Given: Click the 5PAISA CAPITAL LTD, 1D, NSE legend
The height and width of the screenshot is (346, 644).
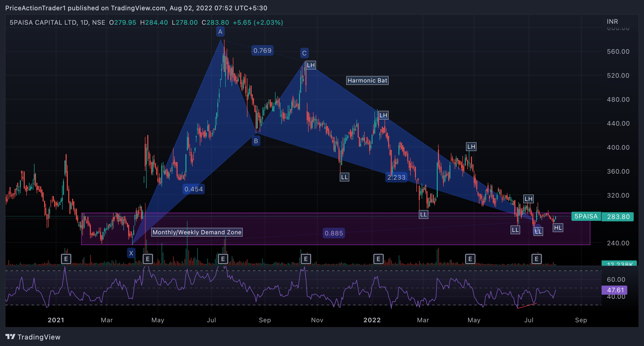Looking at the screenshot, I should coord(57,23).
